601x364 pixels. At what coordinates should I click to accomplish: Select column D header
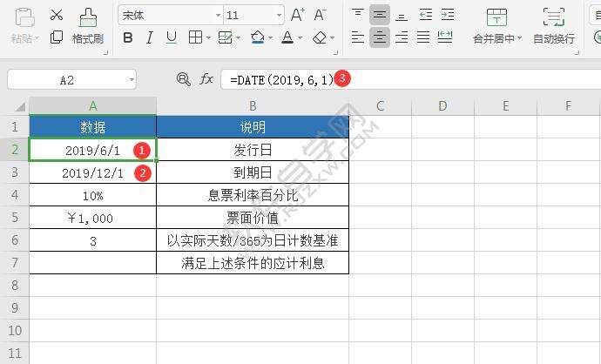442,106
